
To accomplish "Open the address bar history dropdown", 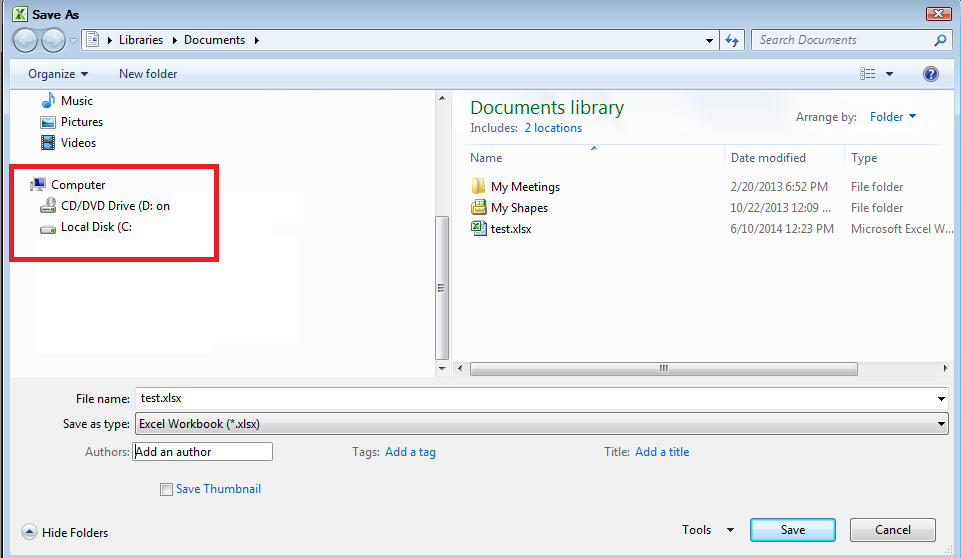I will tap(709, 40).
